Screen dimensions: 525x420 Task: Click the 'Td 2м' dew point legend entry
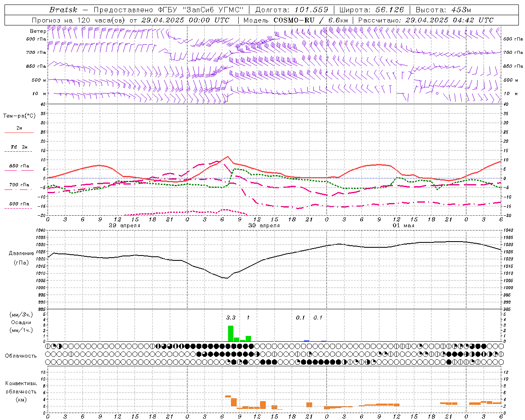pyautogui.click(x=19, y=147)
